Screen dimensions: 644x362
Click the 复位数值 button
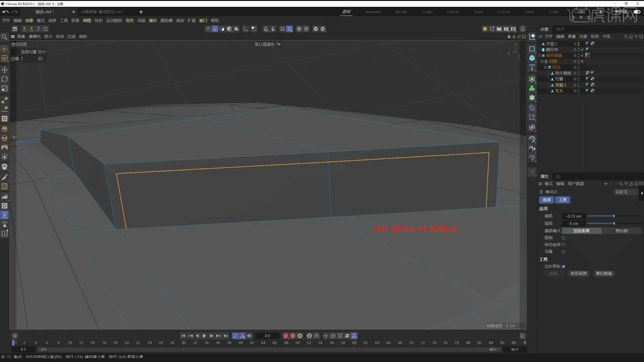(604, 274)
